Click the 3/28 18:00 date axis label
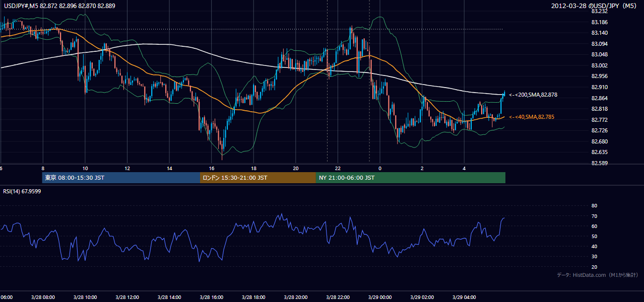Image resolution: width=644 pixels, height=302 pixels. [253, 297]
